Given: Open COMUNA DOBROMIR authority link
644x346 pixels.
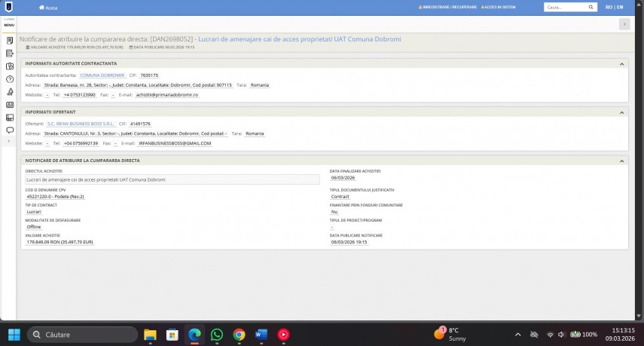Looking at the screenshot, I should point(102,75).
